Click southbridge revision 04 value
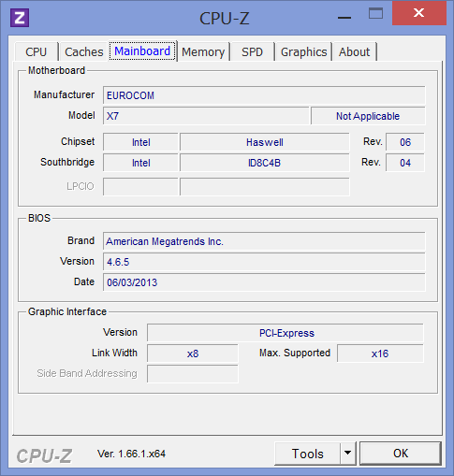The height and width of the screenshot is (476, 454). pyautogui.click(x=405, y=163)
